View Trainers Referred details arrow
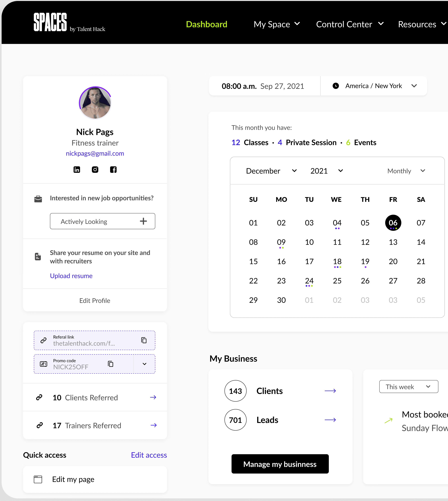 click(x=154, y=425)
